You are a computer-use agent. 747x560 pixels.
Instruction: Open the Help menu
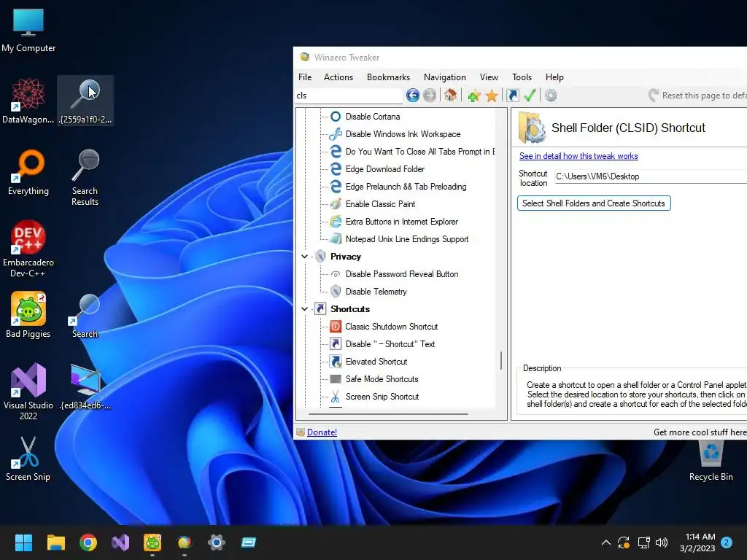(x=554, y=77)
